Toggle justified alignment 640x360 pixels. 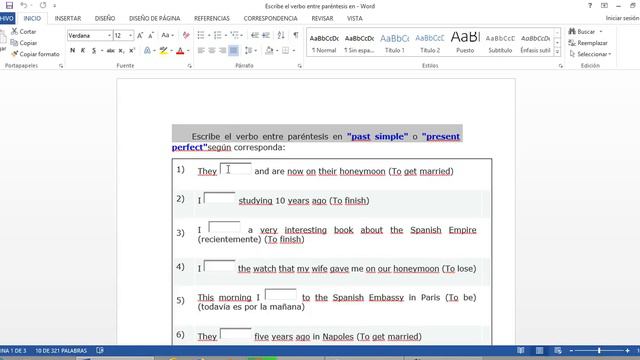pos(233,51)
